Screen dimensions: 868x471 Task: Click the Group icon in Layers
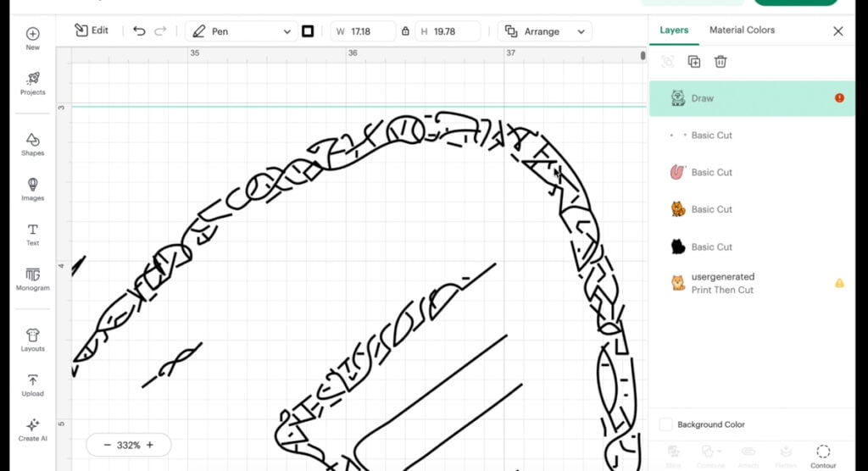pyautogui.click(x=668, y=62)
